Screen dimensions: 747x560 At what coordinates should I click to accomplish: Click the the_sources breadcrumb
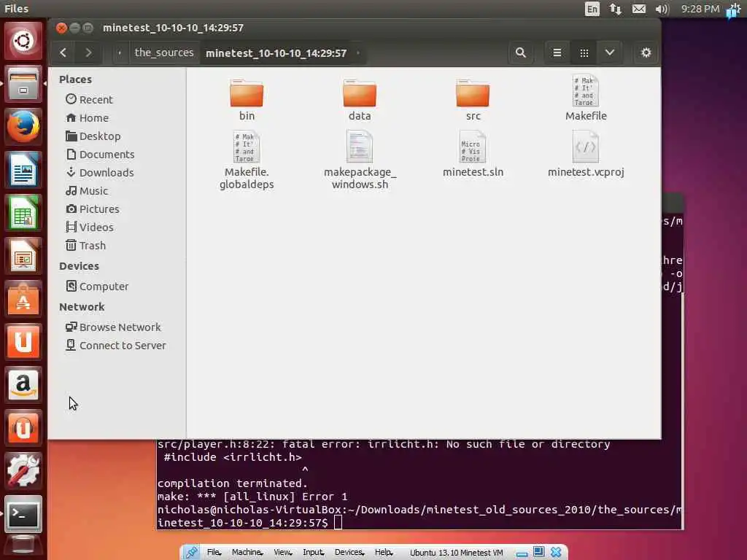coord(164,52)
